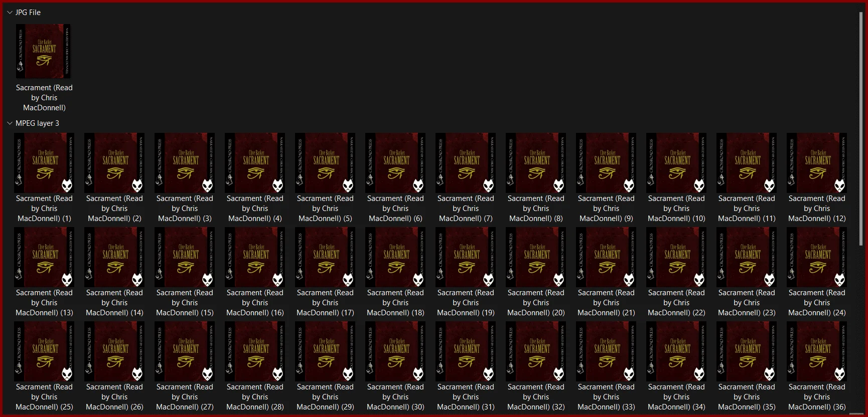868x417 pixels.
Task: Select MP3 file Sacrament (23) icon
Action: [x=747, y=257]
